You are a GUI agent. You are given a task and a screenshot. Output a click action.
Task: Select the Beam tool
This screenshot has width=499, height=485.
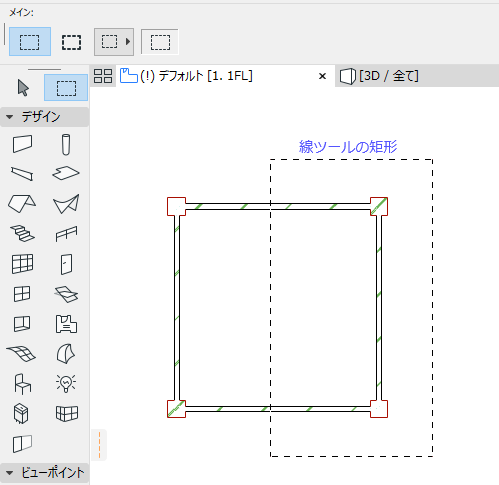(22, 173)
